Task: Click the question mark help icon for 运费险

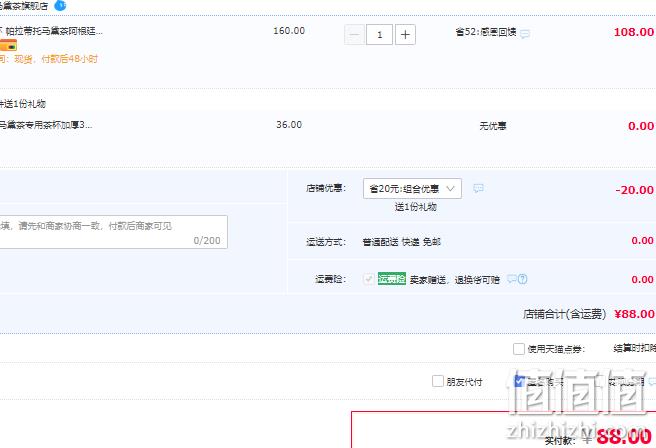Action: 523,279
